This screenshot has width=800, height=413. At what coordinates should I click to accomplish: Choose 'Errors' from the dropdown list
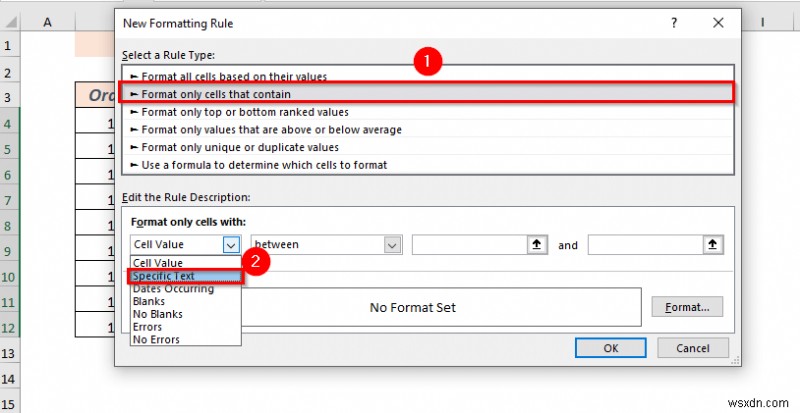[148, 326]
